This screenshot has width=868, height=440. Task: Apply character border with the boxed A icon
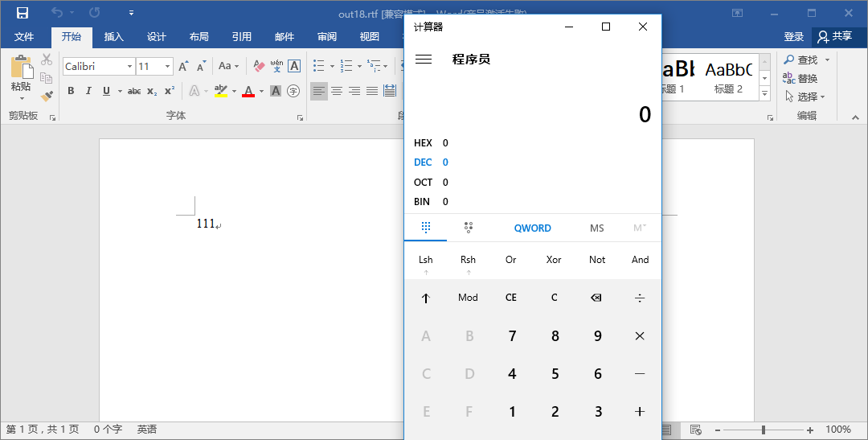click(294, 67)
